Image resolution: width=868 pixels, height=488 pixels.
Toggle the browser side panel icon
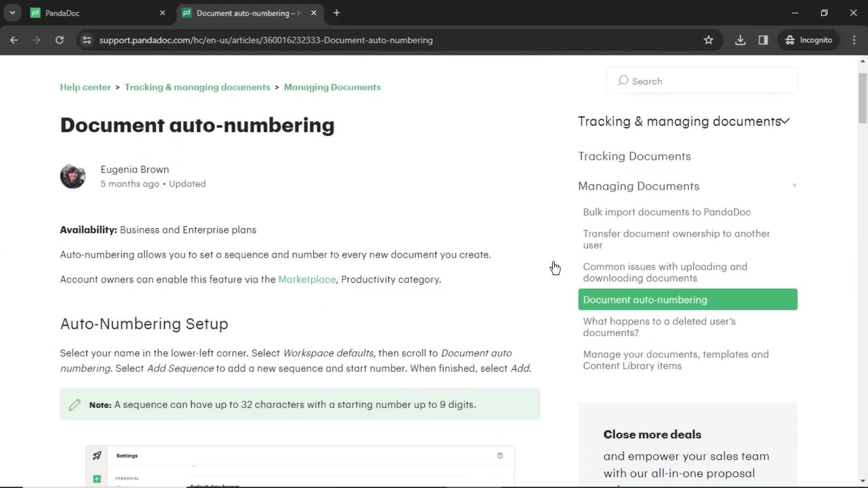point(763,40)
